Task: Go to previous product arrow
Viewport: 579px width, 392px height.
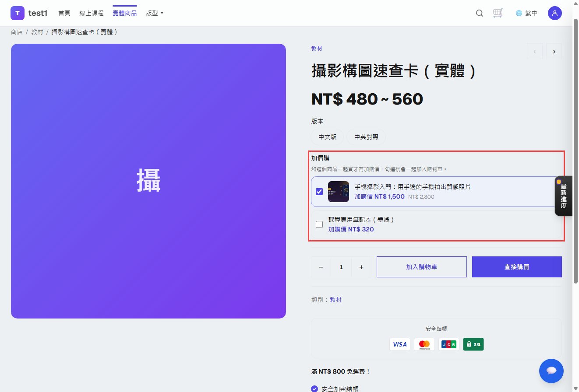Action: pos(535,51)
